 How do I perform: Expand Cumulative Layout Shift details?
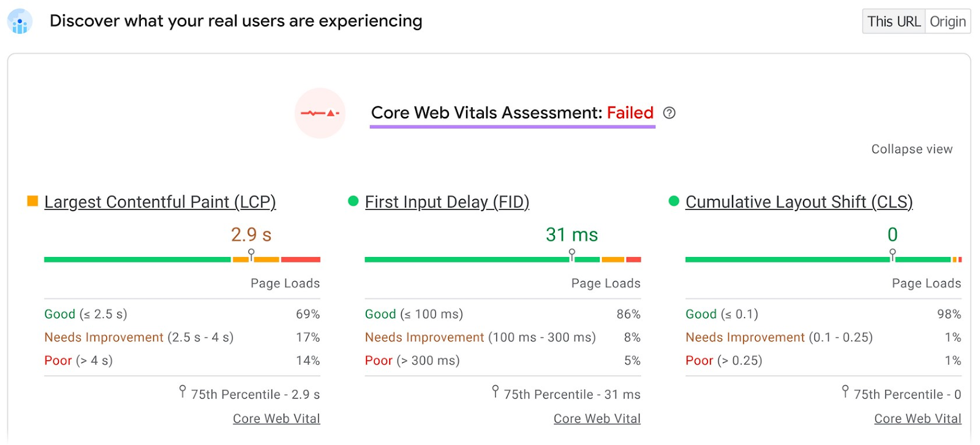(x=799, y=201)
